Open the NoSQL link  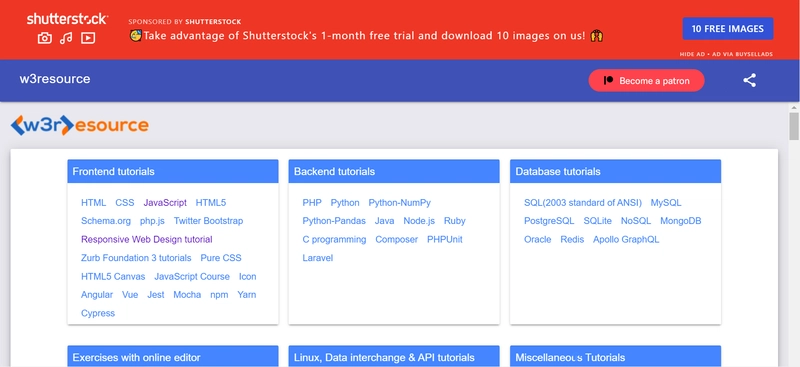(x=636, y=221)
